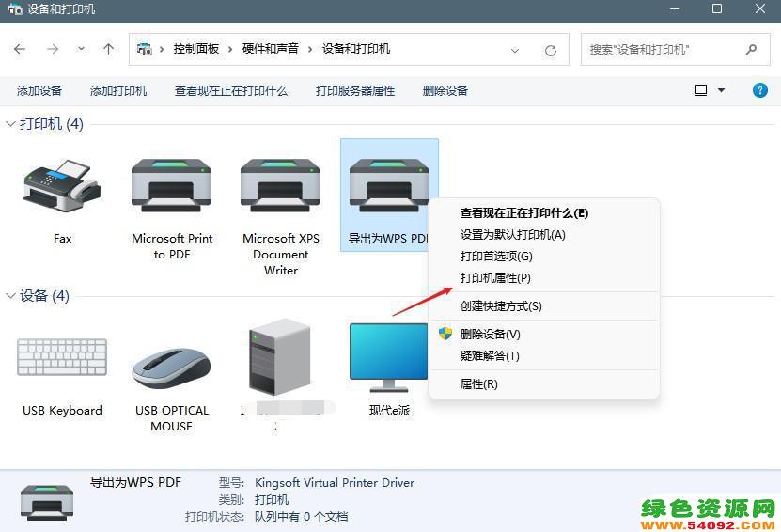The width and height of the screenshot is (781, 532).
Task: Select the USB Keyboard device
Action: click(x=62, y=356)
